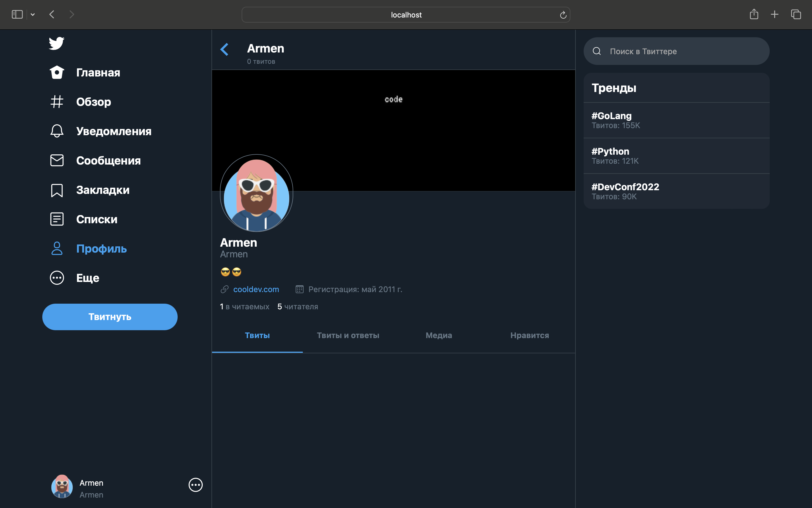Screen dimensions: 812x508
Task: Expand the sidebar dropdown chevron in Safari
Action: pyautogui.click(x=32, y=14)
